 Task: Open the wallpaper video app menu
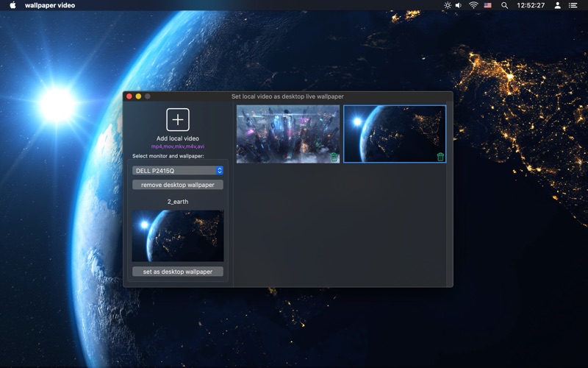click(49, 5)
